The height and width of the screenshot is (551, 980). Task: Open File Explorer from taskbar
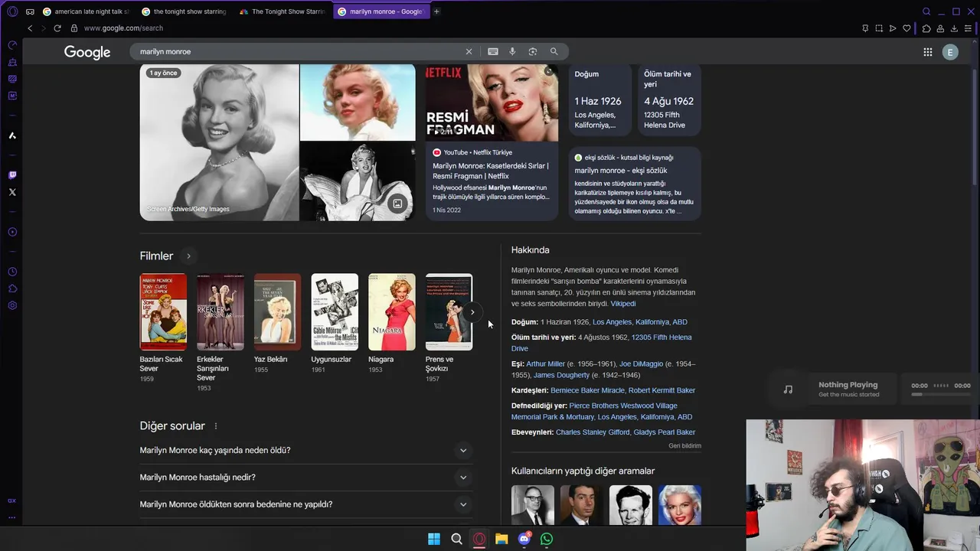pos(501,539)
